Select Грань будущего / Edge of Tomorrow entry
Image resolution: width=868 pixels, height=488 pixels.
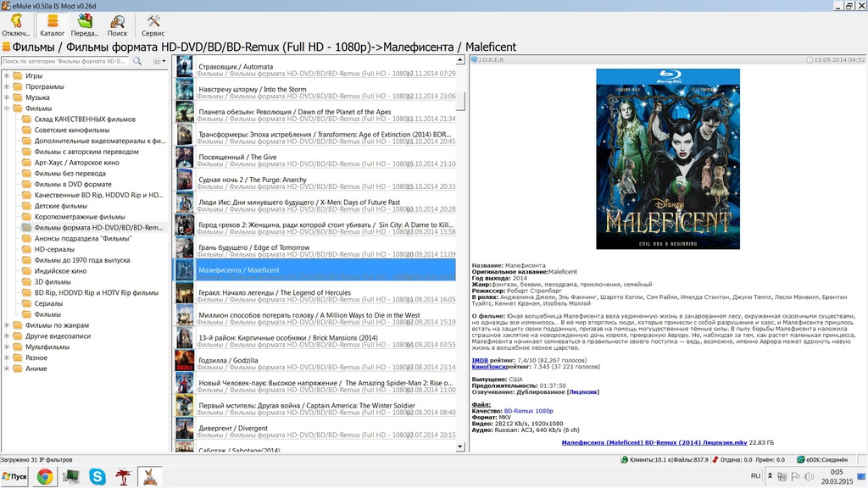click(316, 247)
